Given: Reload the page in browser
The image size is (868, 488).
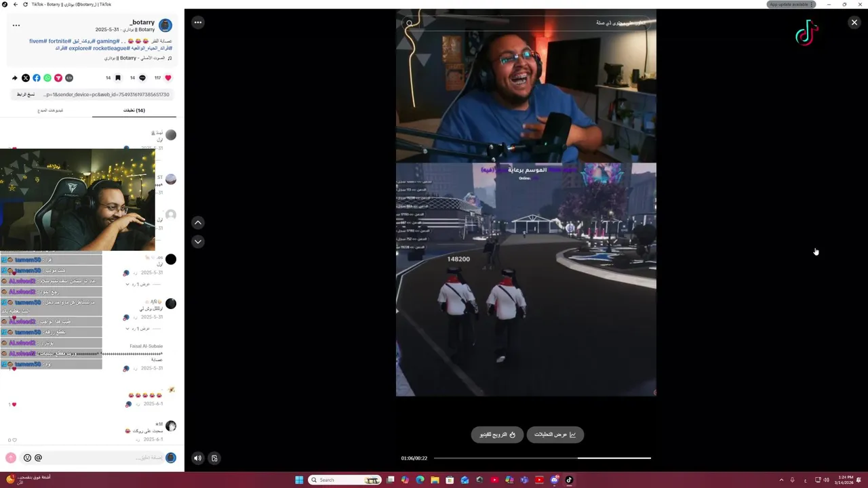Looking at the screenshot, I should (26, 4).
